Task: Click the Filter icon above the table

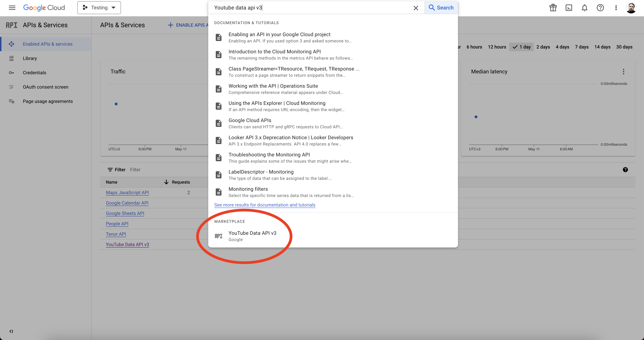Action: [x=110, y=170]
